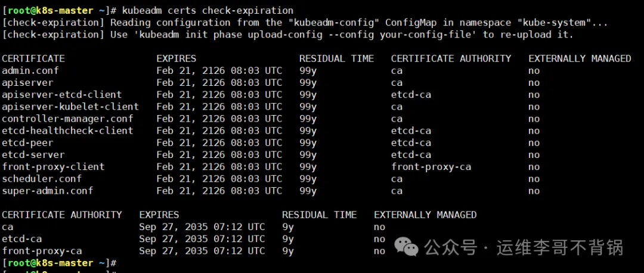Image resolution: width=644 pixels, height=273 pixels.
Task: Click the EXTERNALLY MANAGED header in first table
Action: (x=580, y=58)
